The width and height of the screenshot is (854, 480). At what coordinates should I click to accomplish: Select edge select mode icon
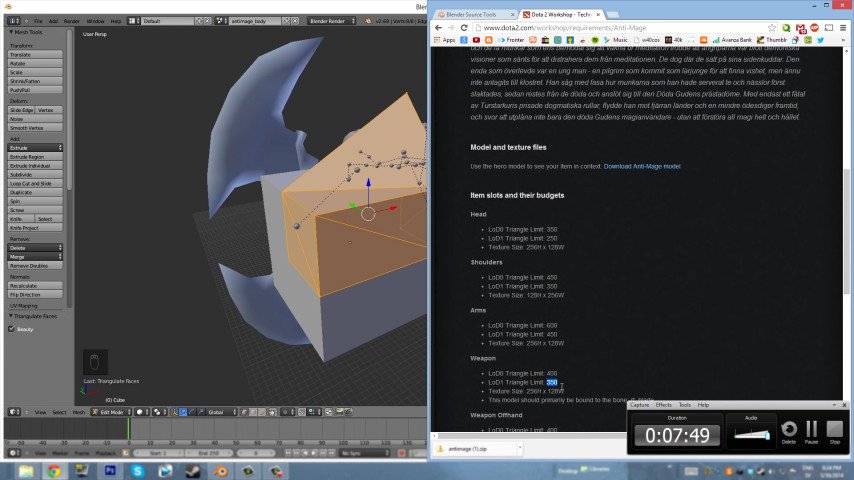253,412
